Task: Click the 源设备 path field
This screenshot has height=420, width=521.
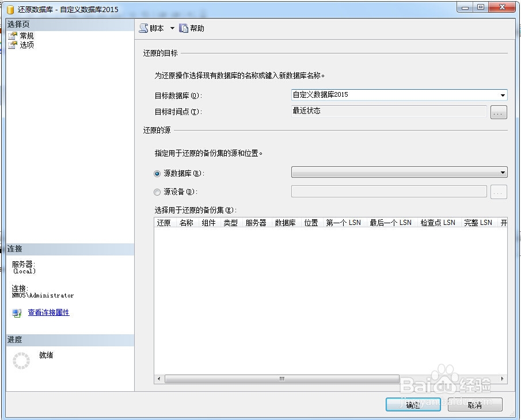Action: 389,191
